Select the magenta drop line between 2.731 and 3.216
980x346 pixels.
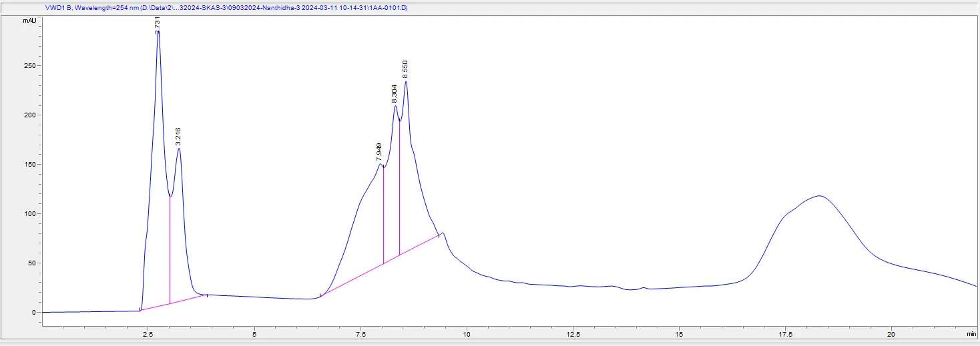170,250
